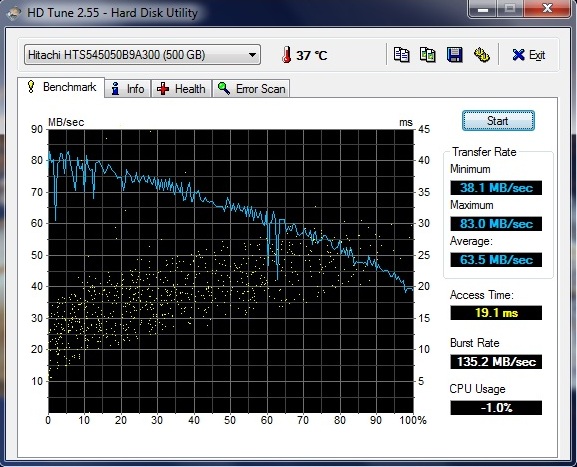Open the options wrench icon
Viewport: 577px width, 467px height.
point(481,55)
